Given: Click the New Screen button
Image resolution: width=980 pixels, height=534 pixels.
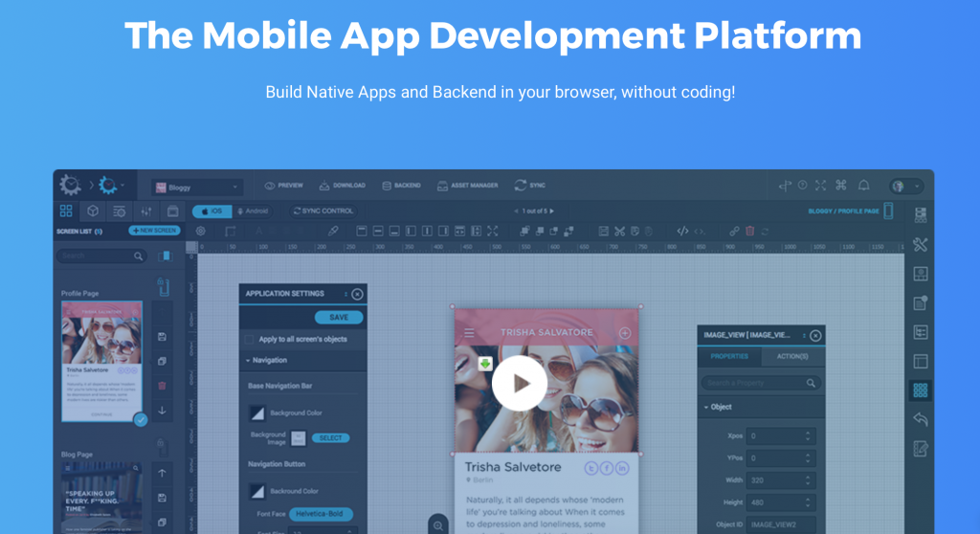Looking at the screenshot, I should (x=154, y=231).
